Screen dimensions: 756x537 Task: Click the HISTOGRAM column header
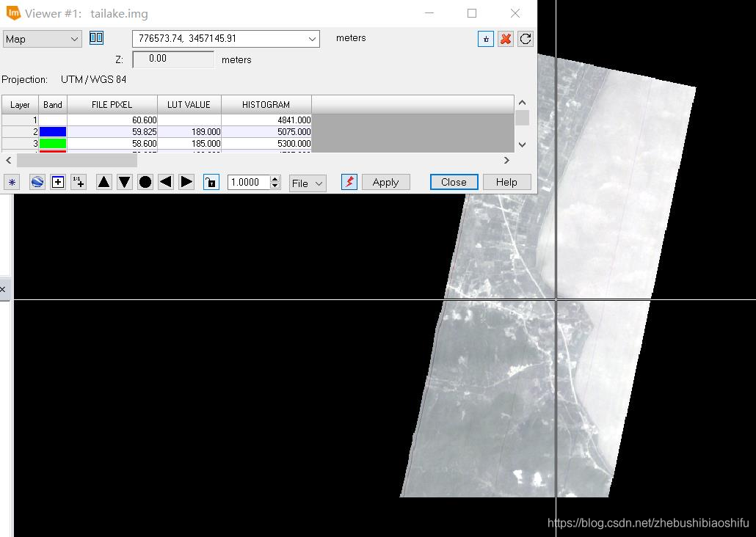[266, 105]
